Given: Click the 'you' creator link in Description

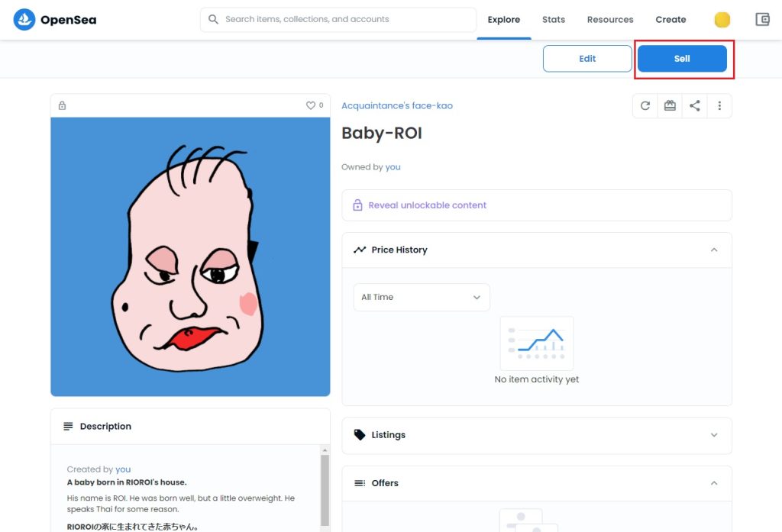Looking at the screenshot, I should click(123, 469).
